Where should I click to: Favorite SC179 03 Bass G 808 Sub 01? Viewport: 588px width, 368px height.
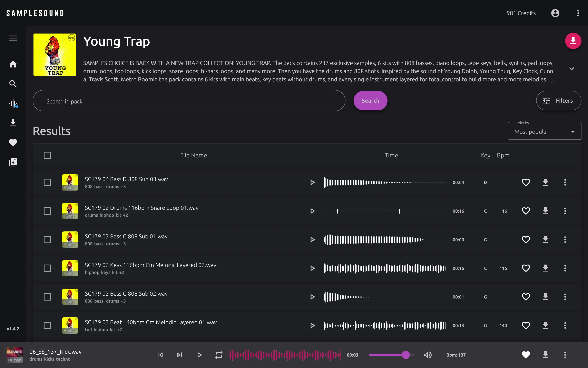tap(526, 240)
